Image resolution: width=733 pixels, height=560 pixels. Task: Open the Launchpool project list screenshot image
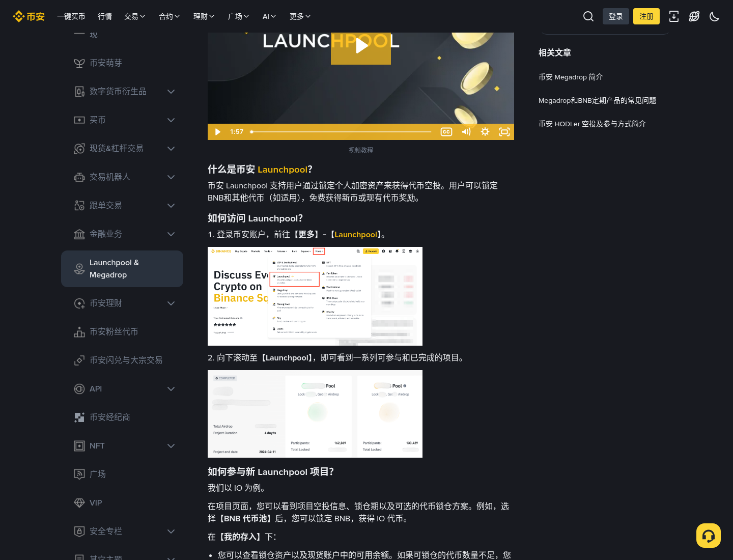coord(315,414)
